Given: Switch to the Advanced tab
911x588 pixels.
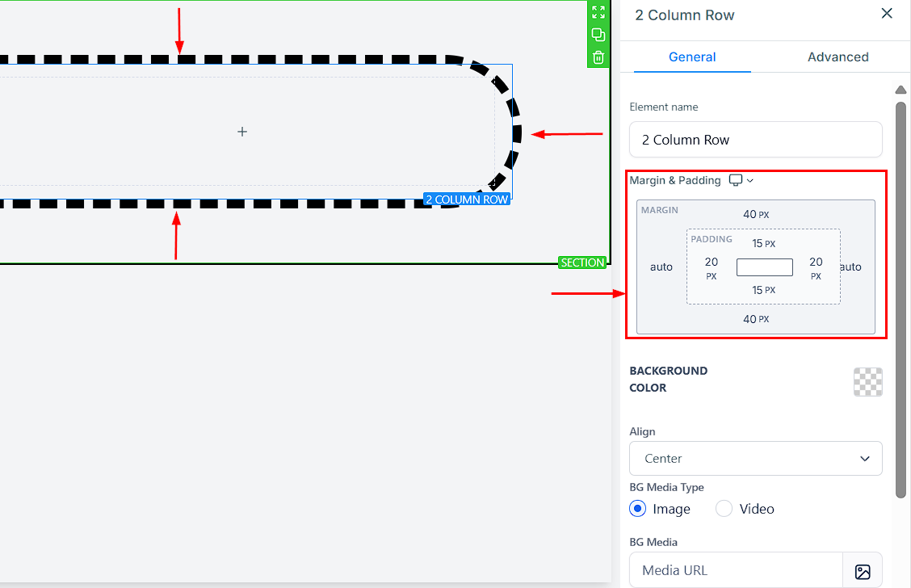Looking at the screenshot, I should point(838,57).
